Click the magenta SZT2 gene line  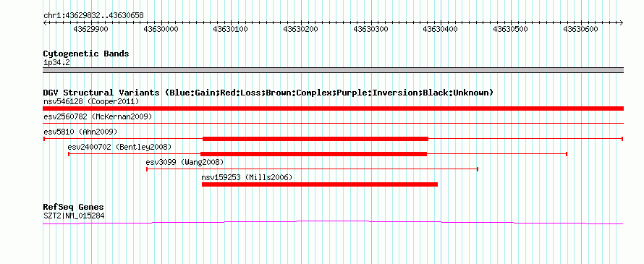pos(333,222)
